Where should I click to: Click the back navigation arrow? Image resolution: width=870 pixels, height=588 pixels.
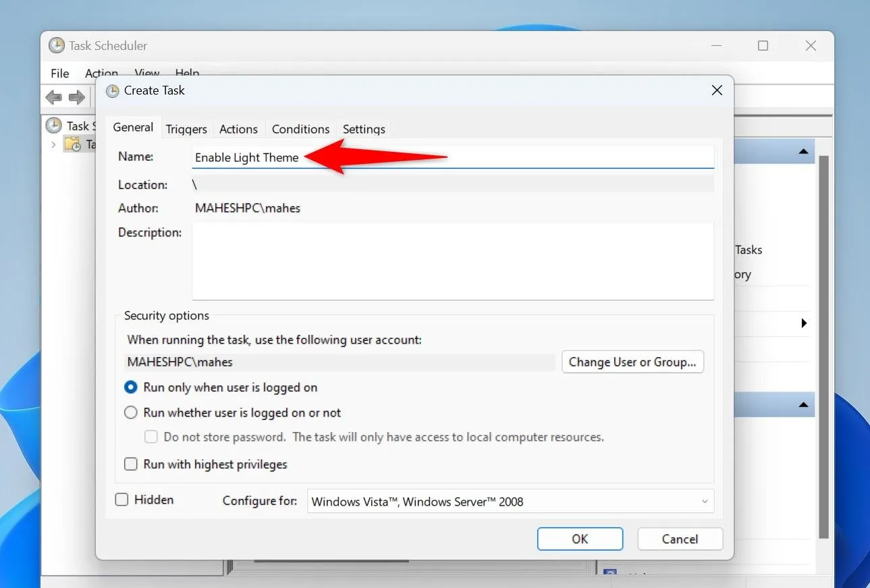click(53, 97)
